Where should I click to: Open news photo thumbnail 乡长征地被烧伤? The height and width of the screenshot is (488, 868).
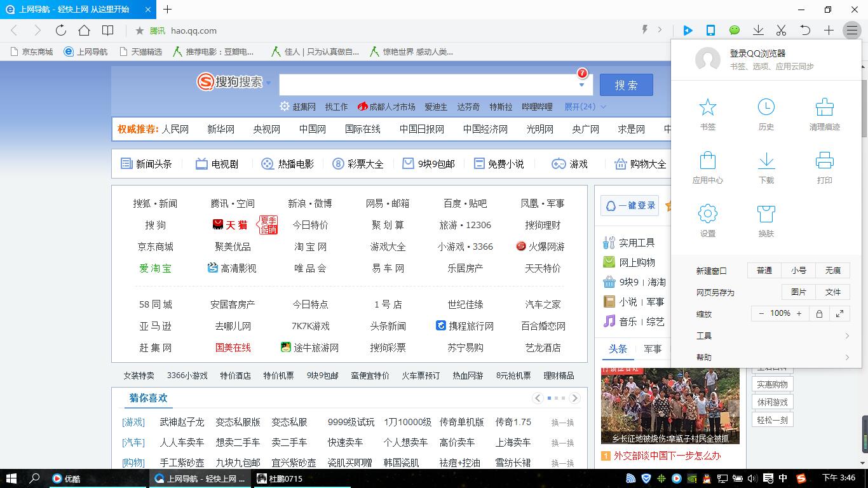point(670,406)
